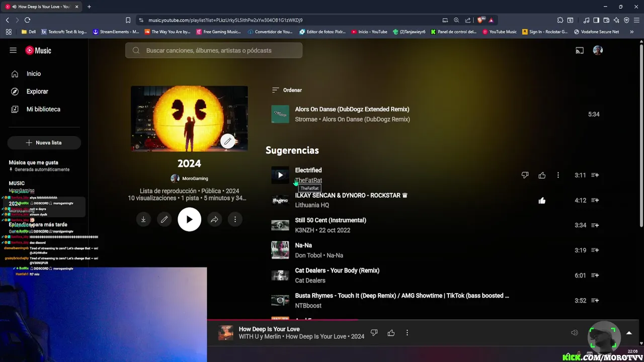This screenshot has width=644, height=362.
Task: Play the 2024 playlist
Action: point(189,219)
